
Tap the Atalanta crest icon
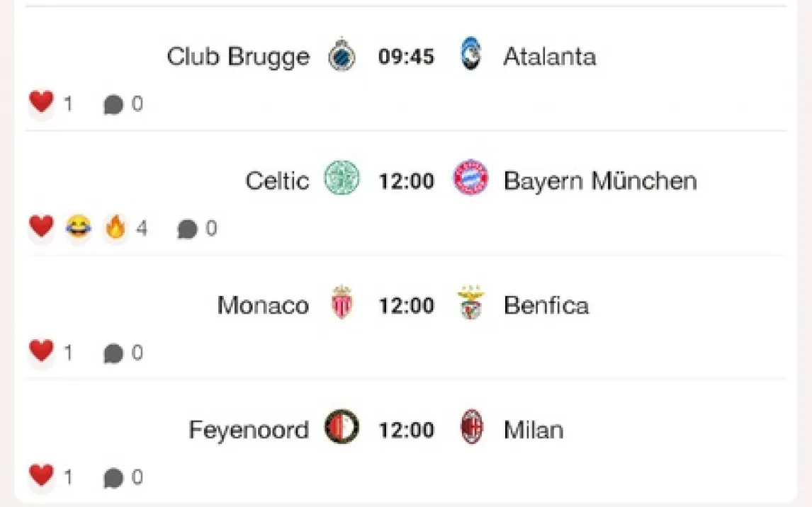[x=471, y=54]
